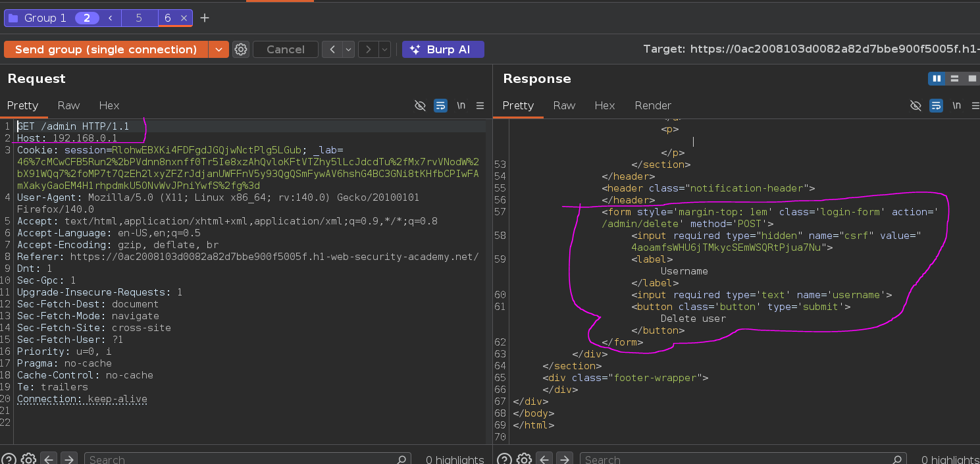980x464 pixels.
Task: Click the Cookie session value
Action: click(206, 150)
